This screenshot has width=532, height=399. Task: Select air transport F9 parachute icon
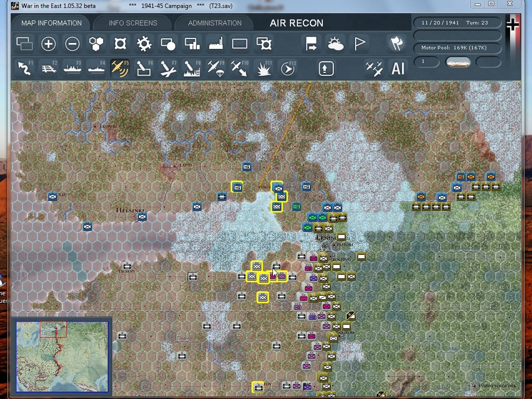click(x=216, y=68)
